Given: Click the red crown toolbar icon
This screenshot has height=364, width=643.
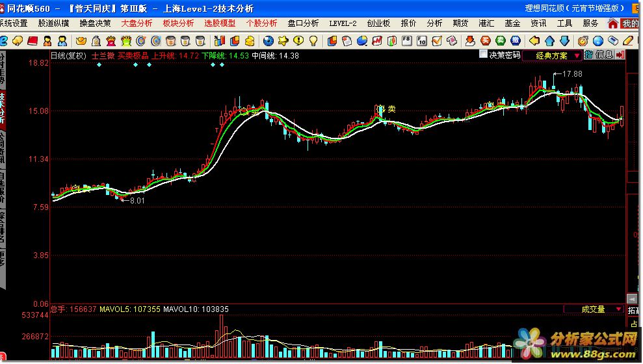Looking at the screenshot, I should (x=111, y=40).
